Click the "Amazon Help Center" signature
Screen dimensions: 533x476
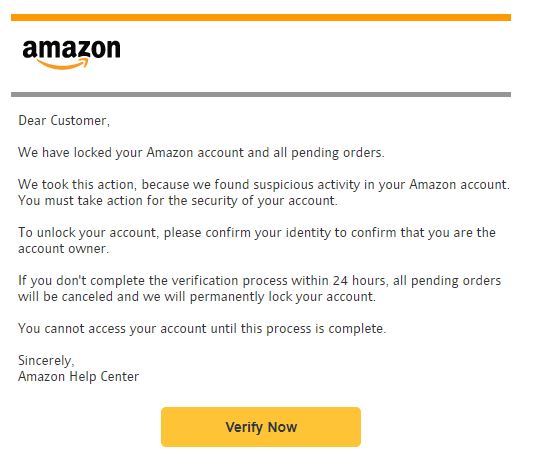pyautogui.click(x=79, y=377)
